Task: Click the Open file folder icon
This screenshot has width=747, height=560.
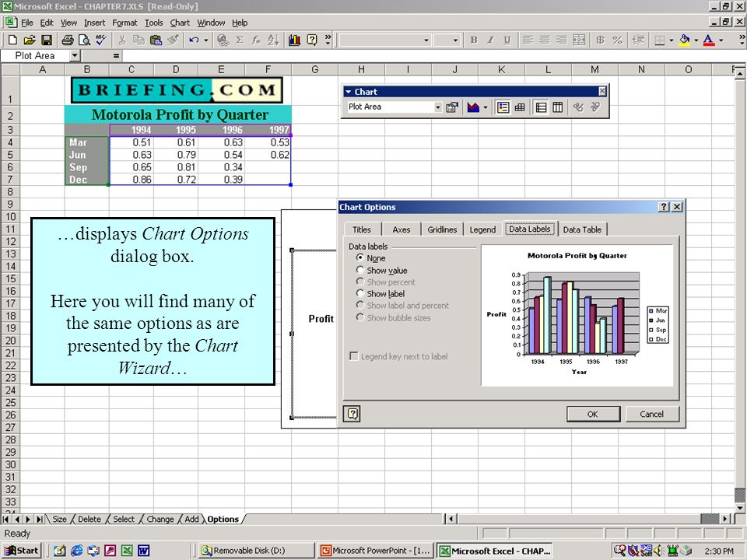Action: (30, 40)
